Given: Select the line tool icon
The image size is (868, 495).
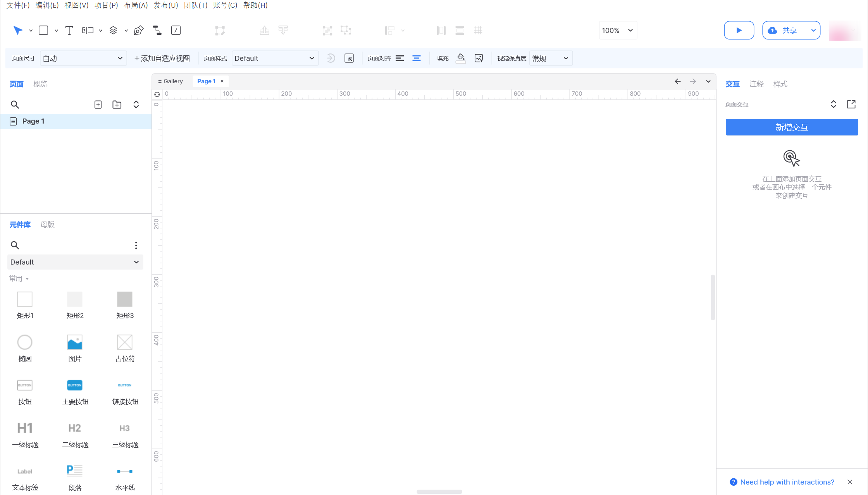Looking at the screenshot, I should point(176,30).
